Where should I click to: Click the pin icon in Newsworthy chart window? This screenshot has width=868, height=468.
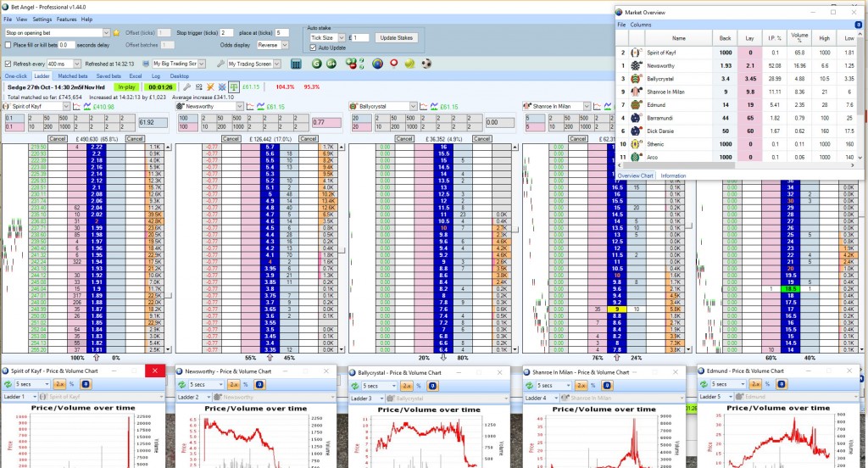259,384
